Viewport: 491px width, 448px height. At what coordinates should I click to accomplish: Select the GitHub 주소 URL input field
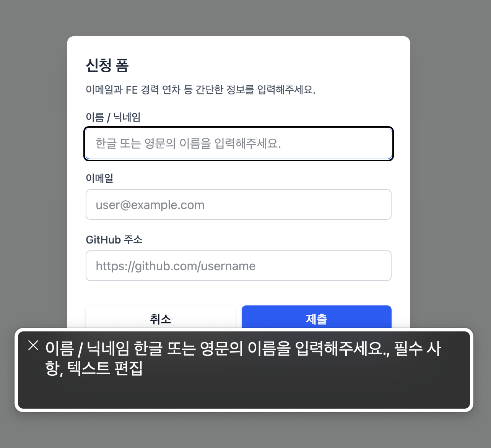point(239,266)
